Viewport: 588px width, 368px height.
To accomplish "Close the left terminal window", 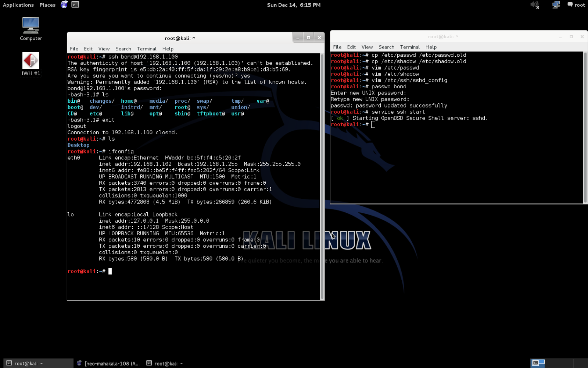I will pos(319,38).
